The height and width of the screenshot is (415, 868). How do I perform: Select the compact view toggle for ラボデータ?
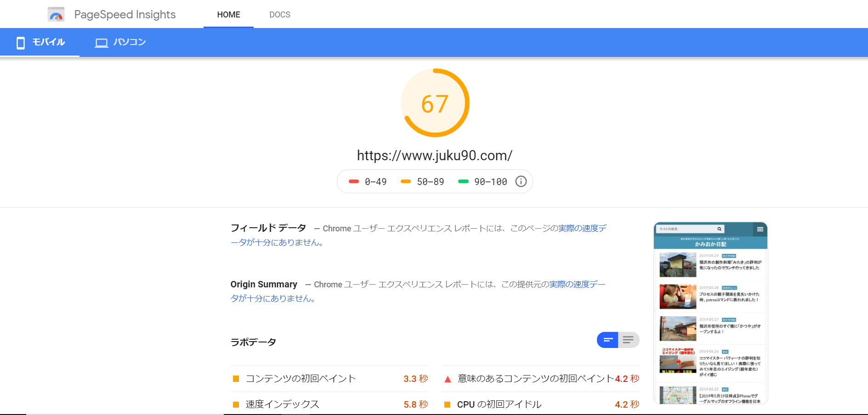coord(607,340)
